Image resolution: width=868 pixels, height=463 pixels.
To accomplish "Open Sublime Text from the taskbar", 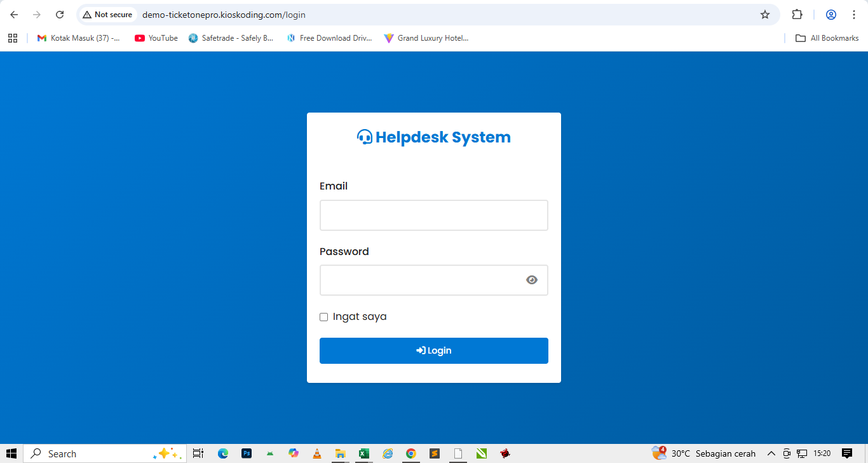I will tap(434, 453).
